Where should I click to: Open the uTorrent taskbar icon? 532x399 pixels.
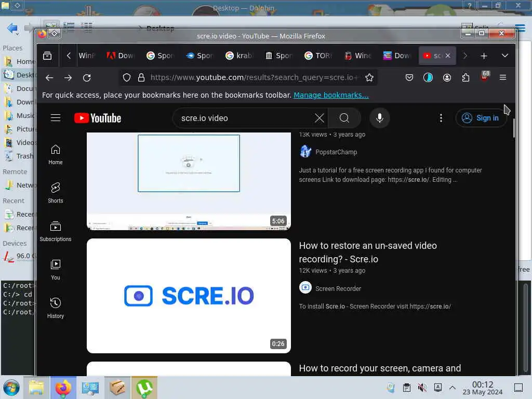(144, 388)
